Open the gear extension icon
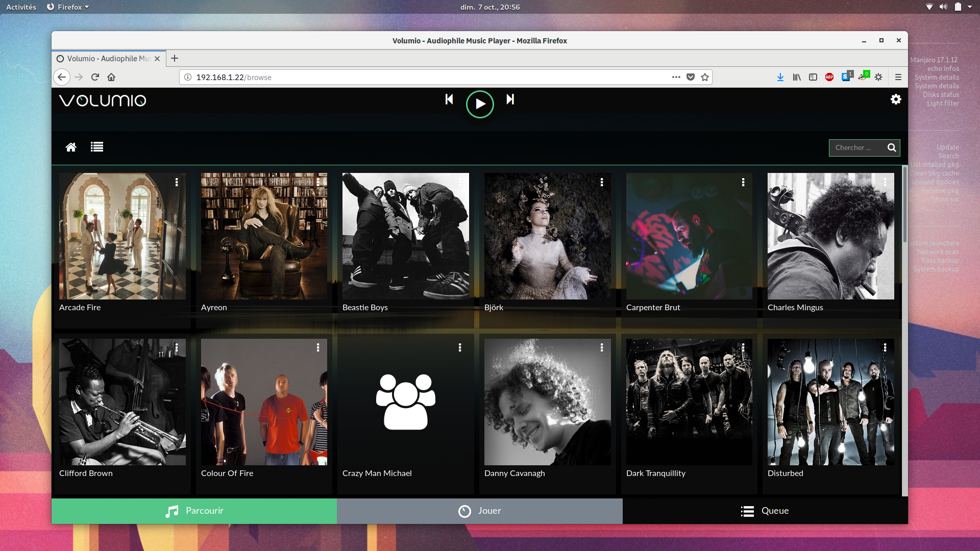980x551 pixels. coord(878,77)
